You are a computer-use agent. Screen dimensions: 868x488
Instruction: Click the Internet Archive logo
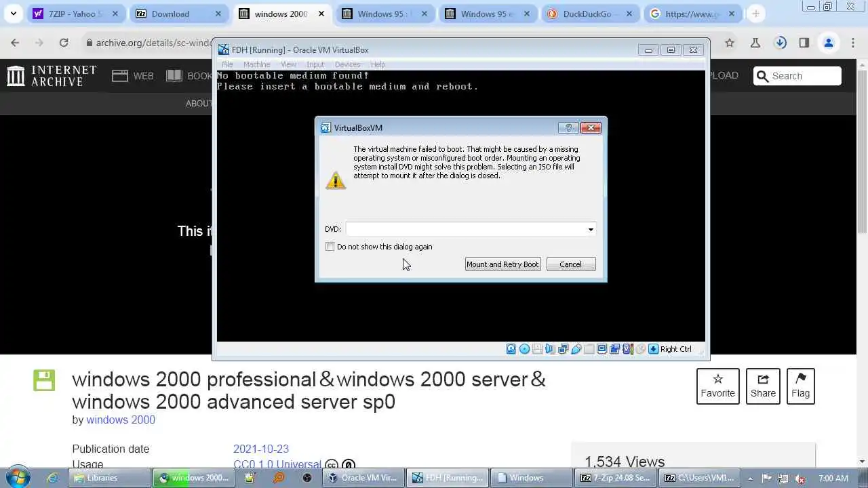pyautogui.click(x=52, y=75)
